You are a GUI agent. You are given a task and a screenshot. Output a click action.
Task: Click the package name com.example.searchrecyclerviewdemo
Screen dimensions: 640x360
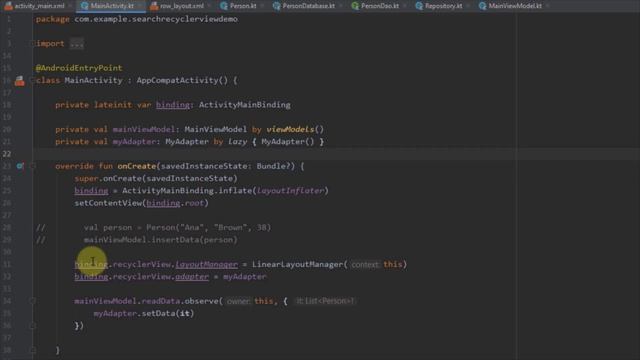click(x=156, y=19)
